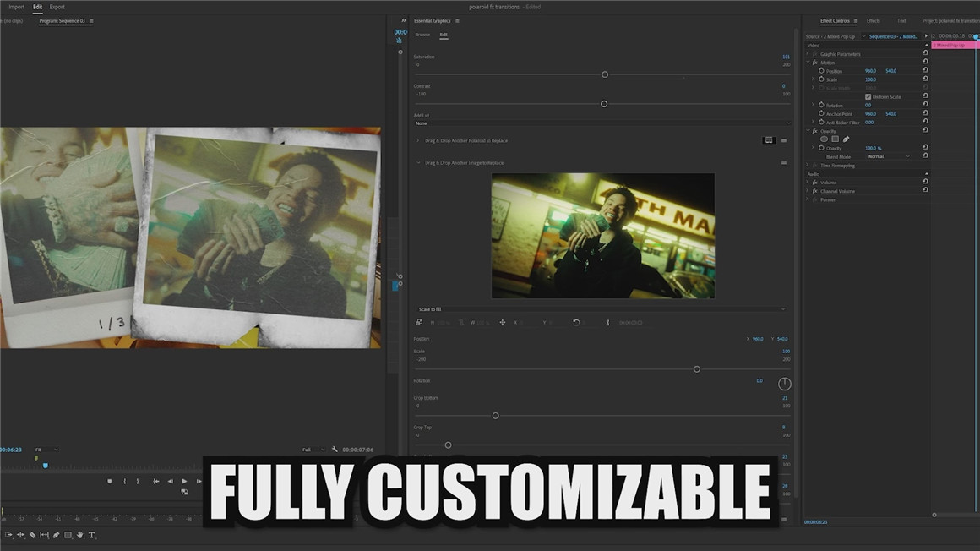
Task: Jump to the In point
Action: (155, 482)
